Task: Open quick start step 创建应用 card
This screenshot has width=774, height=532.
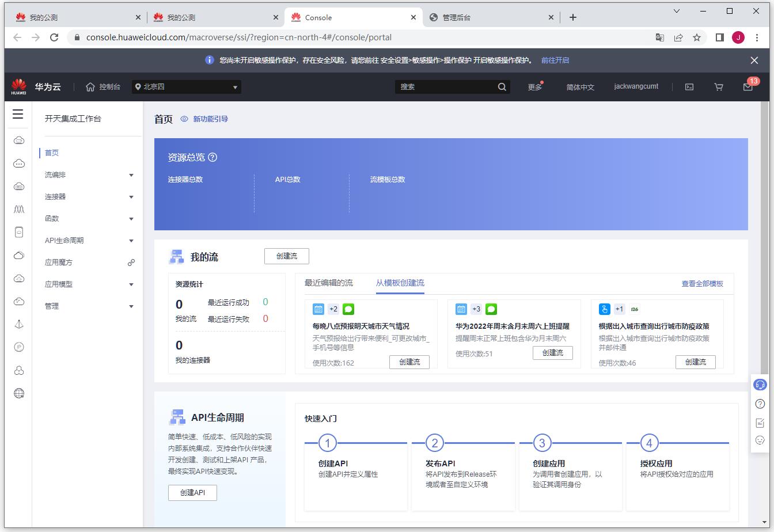Action: [x=571, y=475]
